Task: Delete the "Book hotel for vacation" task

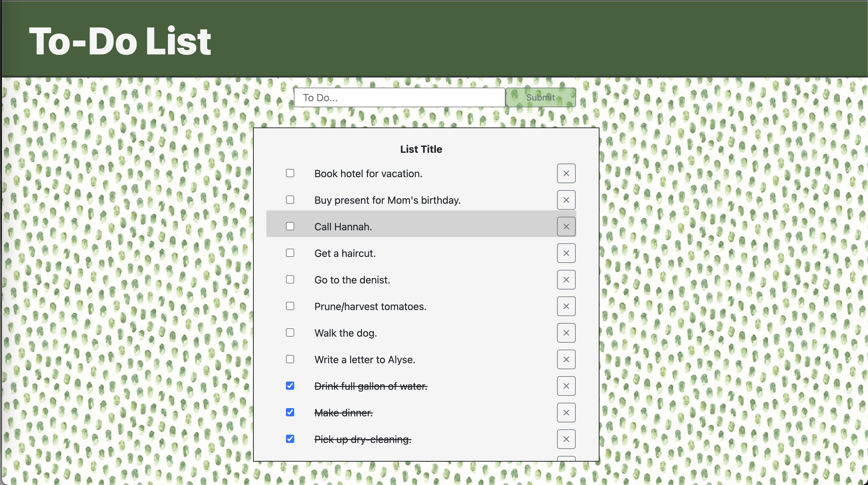Action: point(566,173)
